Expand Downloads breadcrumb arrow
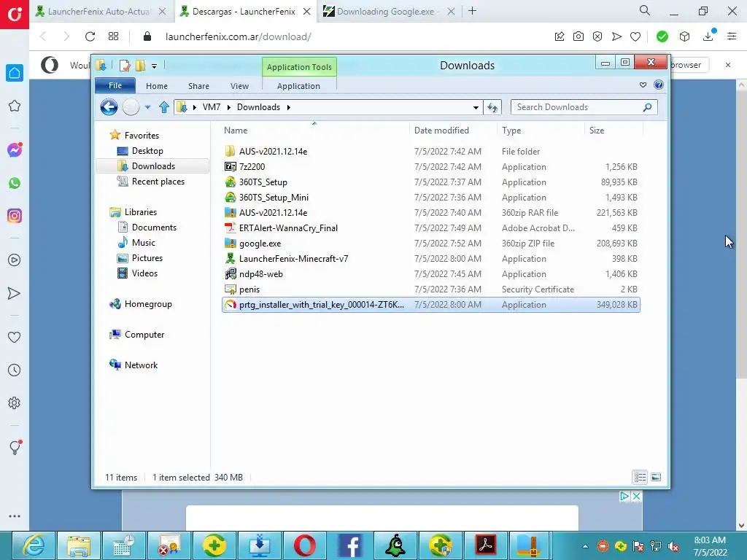This screenshot has width=747, height=560. coord(289,107)
